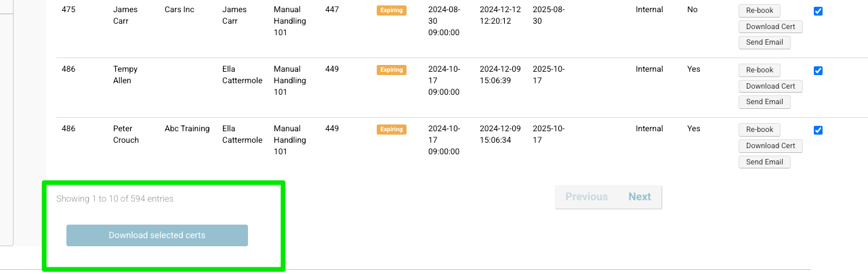Click the Abc Training company cell

click(x=187, y=129)
